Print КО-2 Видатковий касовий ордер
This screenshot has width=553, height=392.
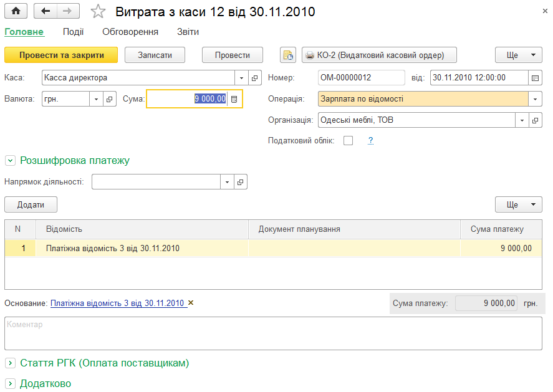(379, 55)
